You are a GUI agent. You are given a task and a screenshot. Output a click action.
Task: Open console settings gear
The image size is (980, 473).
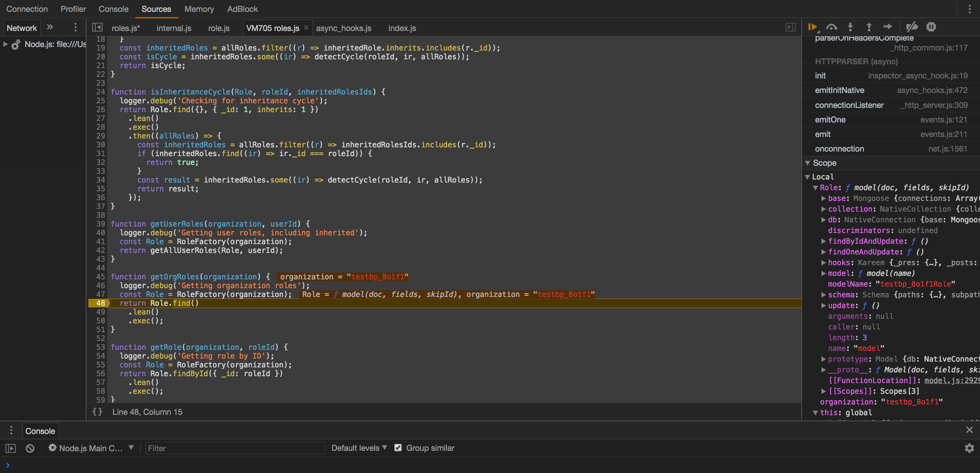pyautogui.click(x=969, y=448)
